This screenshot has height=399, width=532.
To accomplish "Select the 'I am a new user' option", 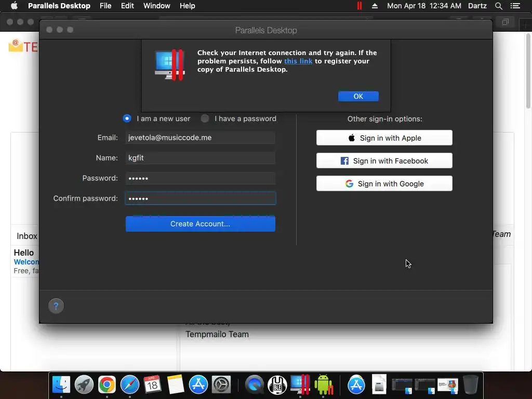I will pyautogui.click(x=127, y=118).
